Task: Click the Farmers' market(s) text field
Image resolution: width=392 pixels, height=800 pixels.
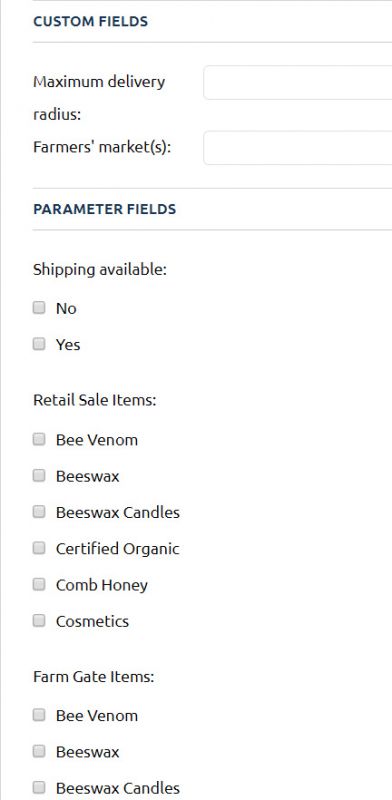Action: [x=298, y=148]
